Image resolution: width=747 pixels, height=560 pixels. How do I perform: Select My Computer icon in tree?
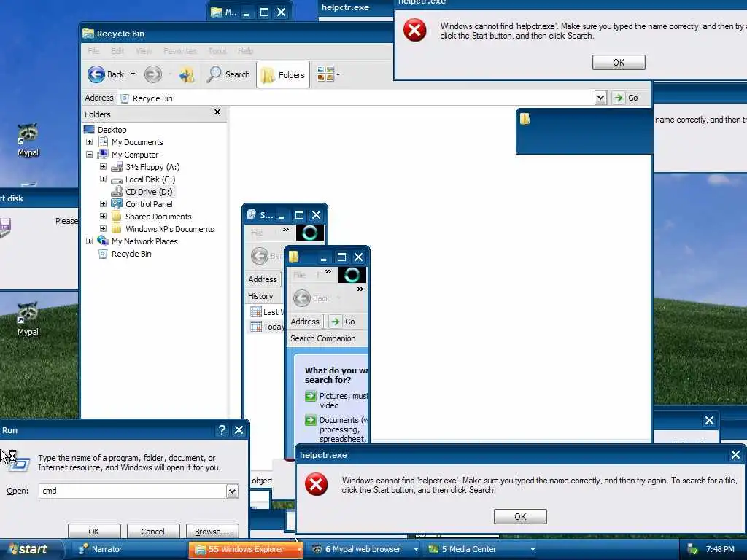103,155
